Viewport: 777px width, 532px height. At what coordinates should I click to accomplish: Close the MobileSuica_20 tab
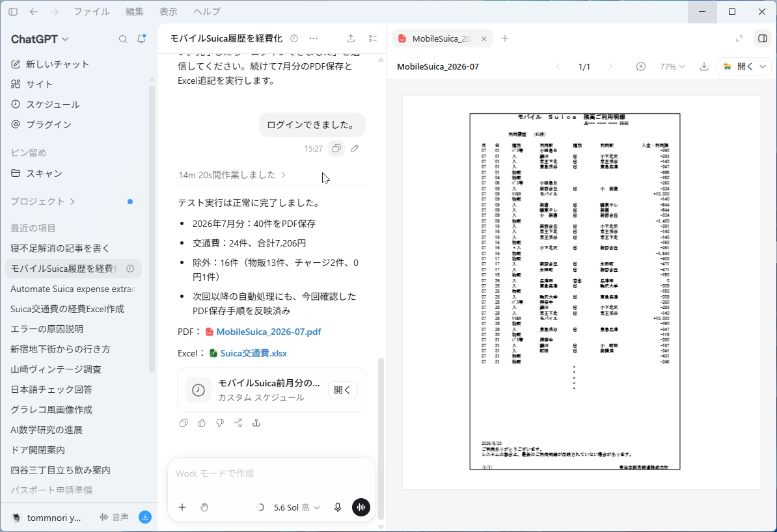[x=484, y=38]
